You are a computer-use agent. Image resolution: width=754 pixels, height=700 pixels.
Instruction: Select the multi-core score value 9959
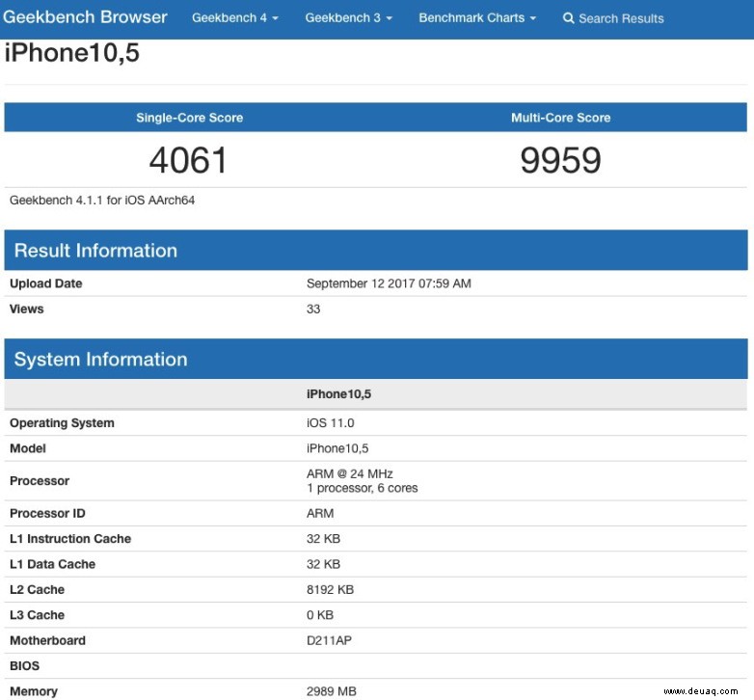click(561, 160)
